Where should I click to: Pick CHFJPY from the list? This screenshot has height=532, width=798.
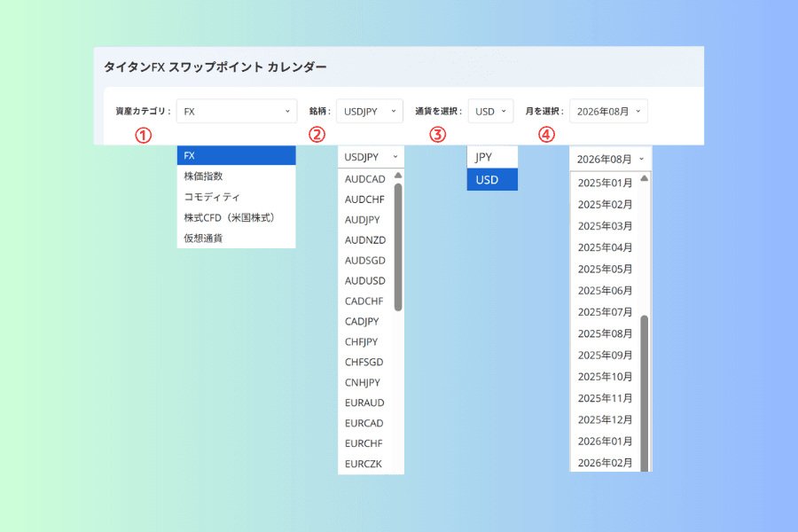(366, 341)
